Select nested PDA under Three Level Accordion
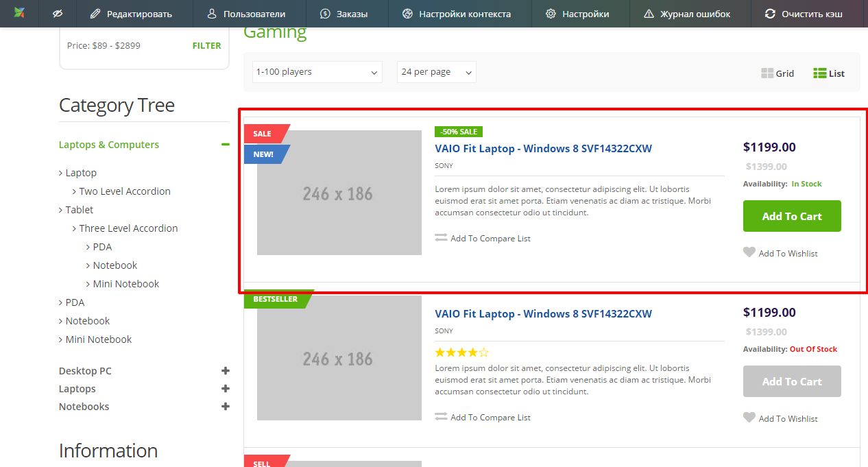Viewport: 868px width, 467px height. 102,247
